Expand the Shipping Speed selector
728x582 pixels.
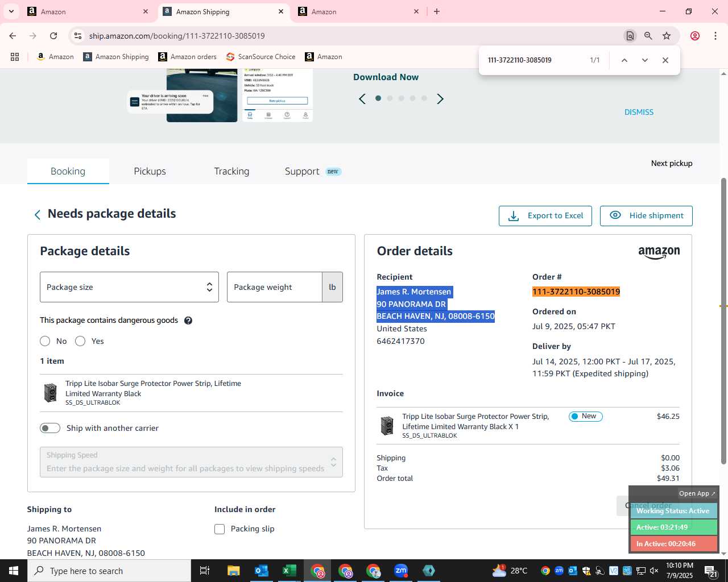[x=191, y=462]
